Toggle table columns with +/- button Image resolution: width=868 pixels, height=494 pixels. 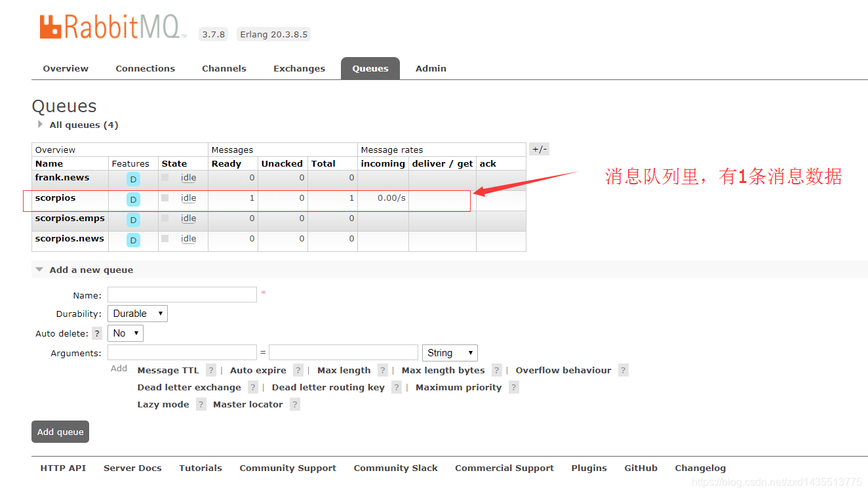(539, 150)
